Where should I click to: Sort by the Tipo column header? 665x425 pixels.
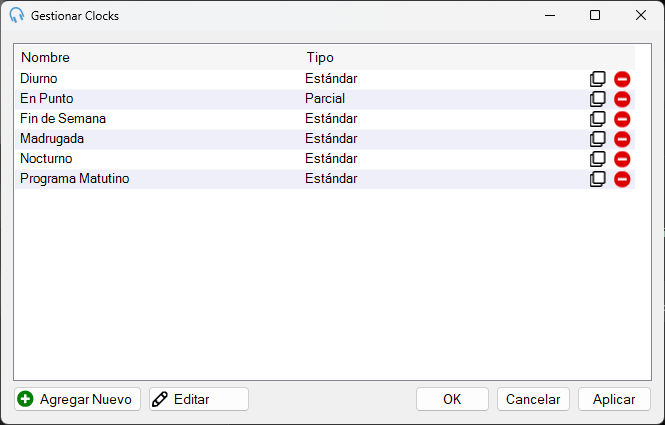click(x=320, y=57)
